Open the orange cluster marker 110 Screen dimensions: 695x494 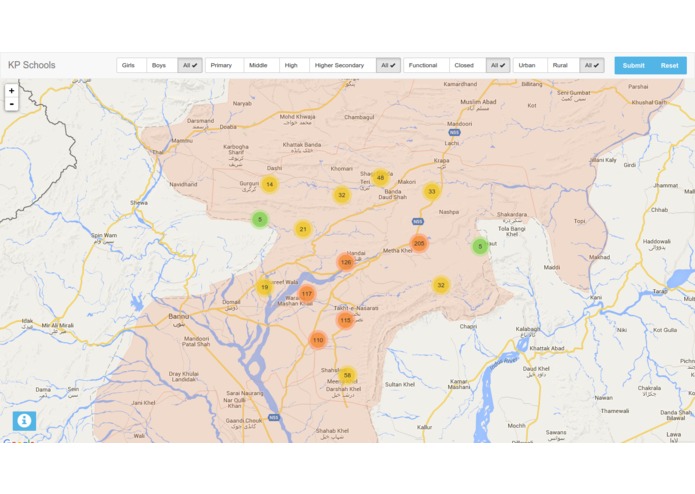coord(318,340)
